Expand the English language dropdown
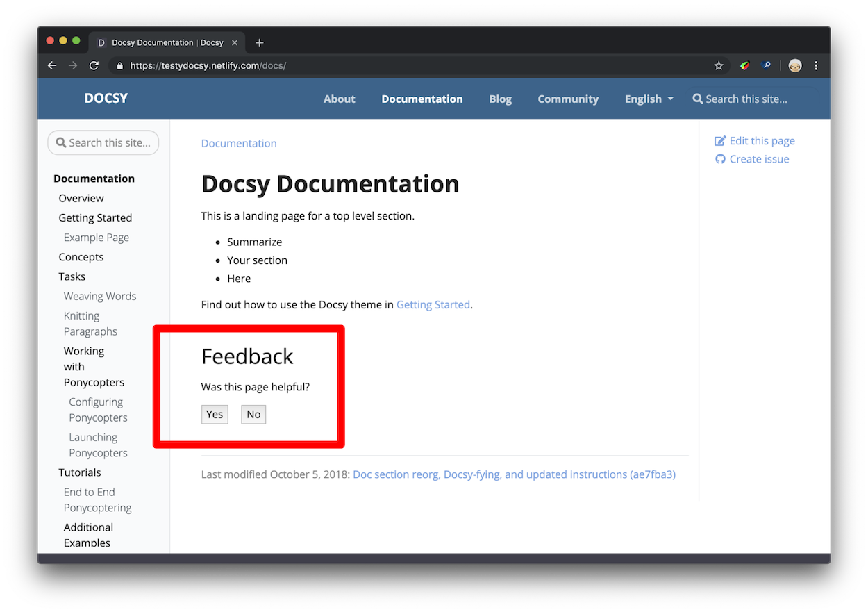Image resolution: width=868 pixels, height=612 pixels. pos(649,99)
